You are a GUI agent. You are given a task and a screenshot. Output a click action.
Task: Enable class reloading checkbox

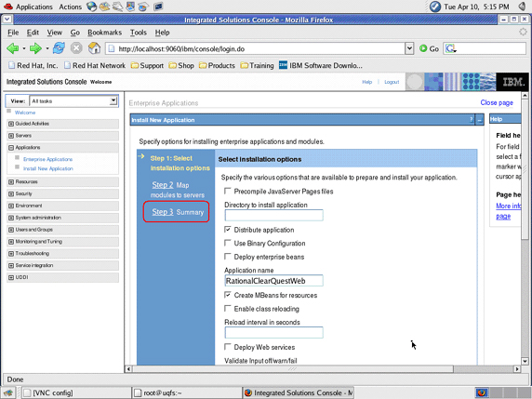(228, 309)
